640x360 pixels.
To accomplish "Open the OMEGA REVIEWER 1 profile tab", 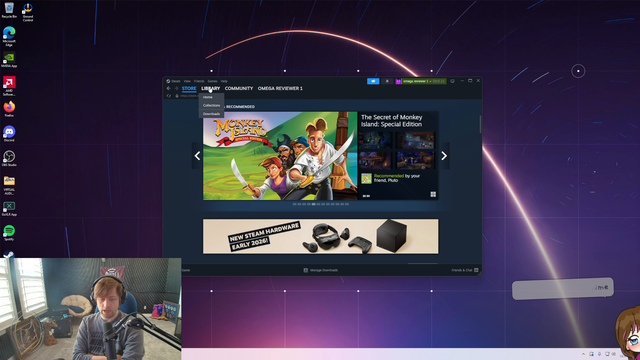I will coord(280,88).
